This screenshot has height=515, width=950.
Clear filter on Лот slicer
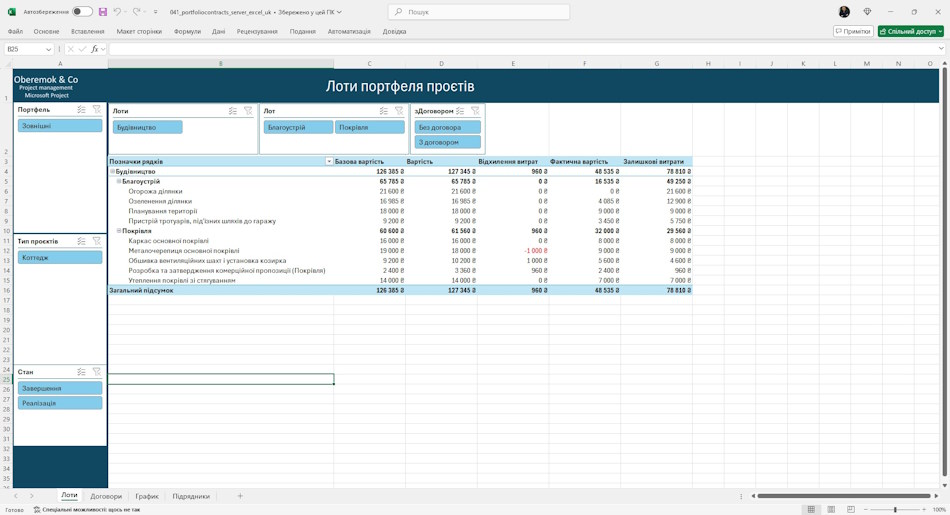pyautogui.click(x=399, y=111)
